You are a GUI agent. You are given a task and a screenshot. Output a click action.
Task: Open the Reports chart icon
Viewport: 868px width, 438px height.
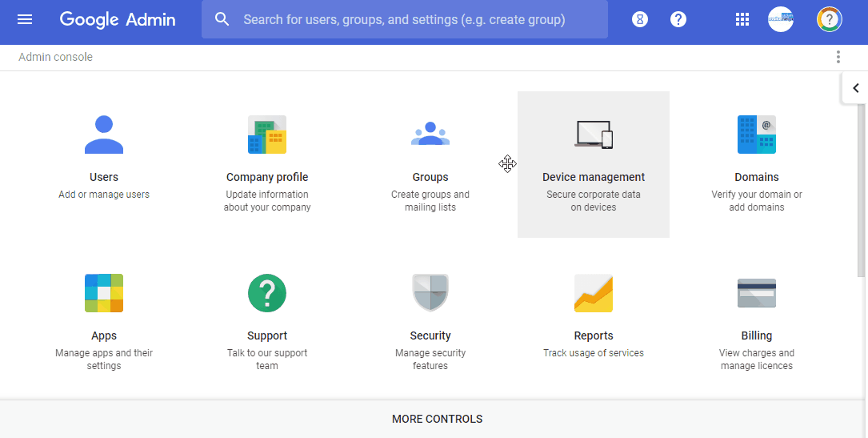pyautogui.click(x=594, y=293)
